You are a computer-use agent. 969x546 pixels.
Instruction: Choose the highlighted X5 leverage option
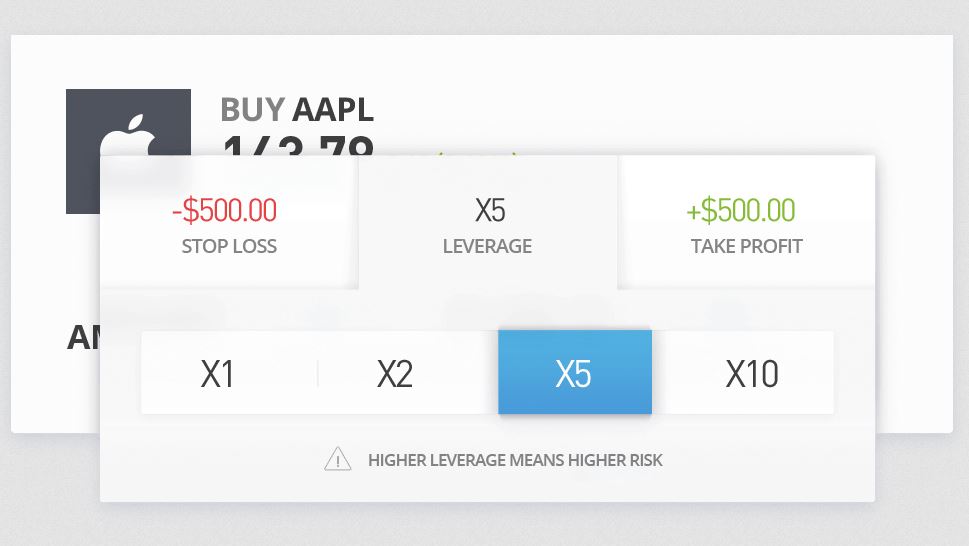click(x=575, y=372)
